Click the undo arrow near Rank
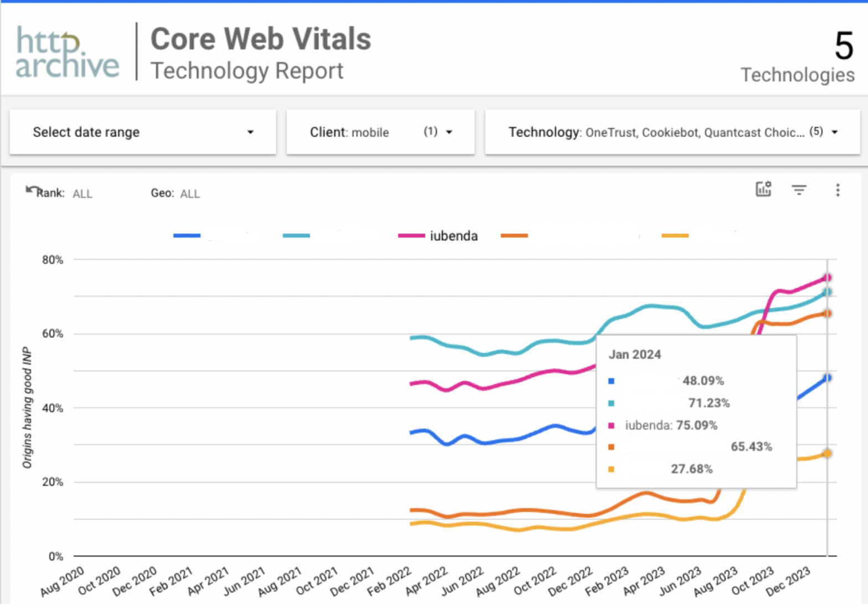Screen dimensions: 868x607 [x=30, y=188]
